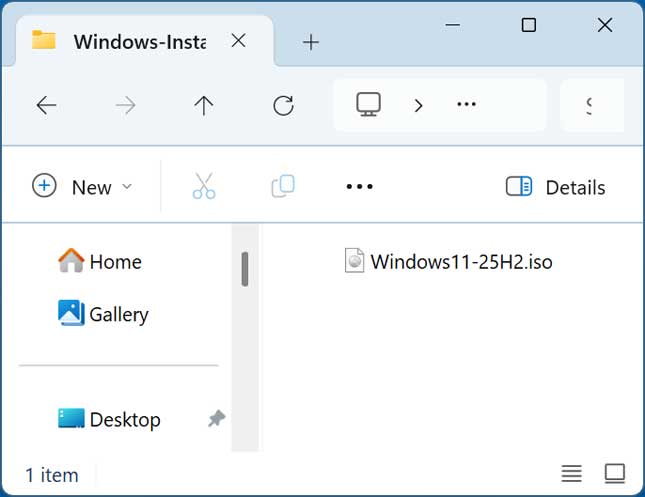Screen dimensions: 645x497
Task: Switch to large thumbnails view in the status bar
Action: pos(615,474)
